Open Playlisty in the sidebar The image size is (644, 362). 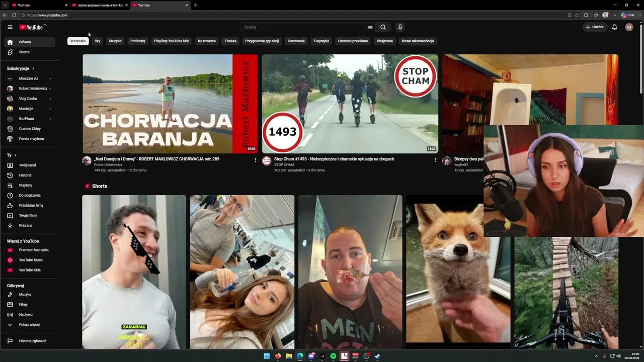tap(30, 186)
